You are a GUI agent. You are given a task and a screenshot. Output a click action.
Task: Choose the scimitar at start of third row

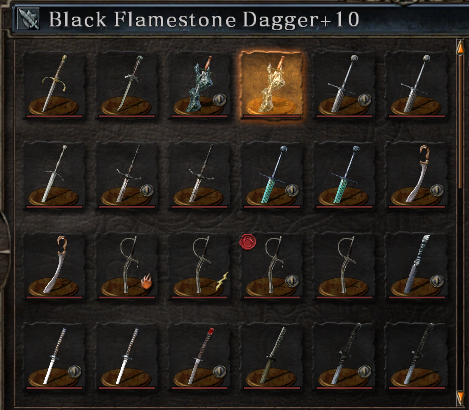tap(54, 267)
